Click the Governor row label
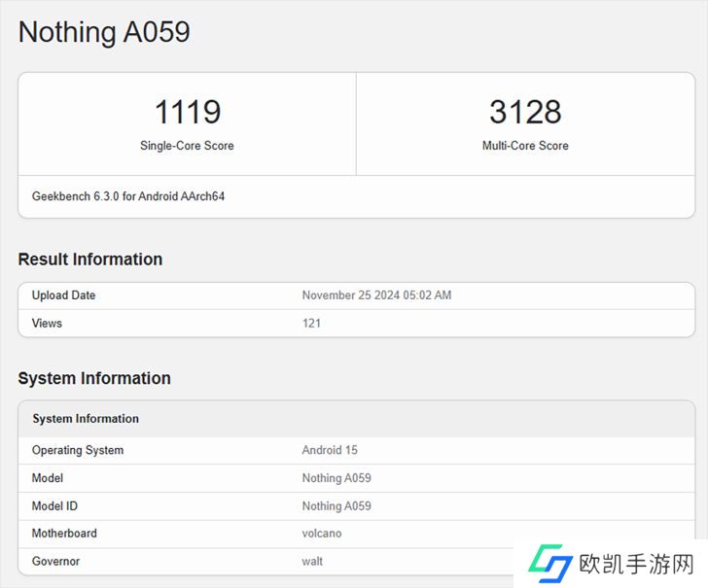The height and width of the screenshot is (588, 708). pyautogui.click(x=55, y=561)
